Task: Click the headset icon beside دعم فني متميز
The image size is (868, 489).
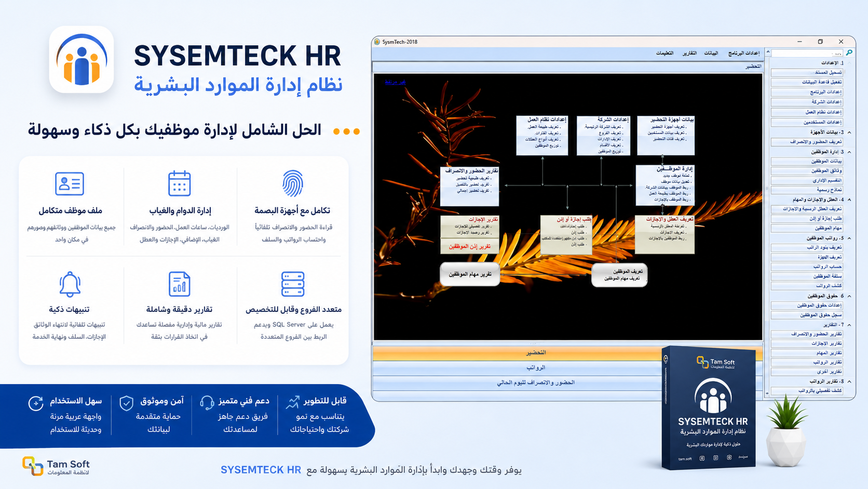Action: (x=207, y=402)
